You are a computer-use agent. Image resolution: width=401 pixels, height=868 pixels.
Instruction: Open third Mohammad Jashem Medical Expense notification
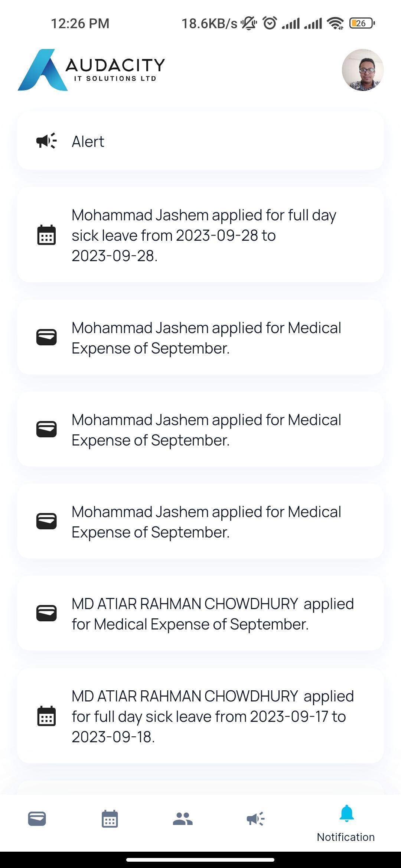pyautogui.click(x=200, y=522)
